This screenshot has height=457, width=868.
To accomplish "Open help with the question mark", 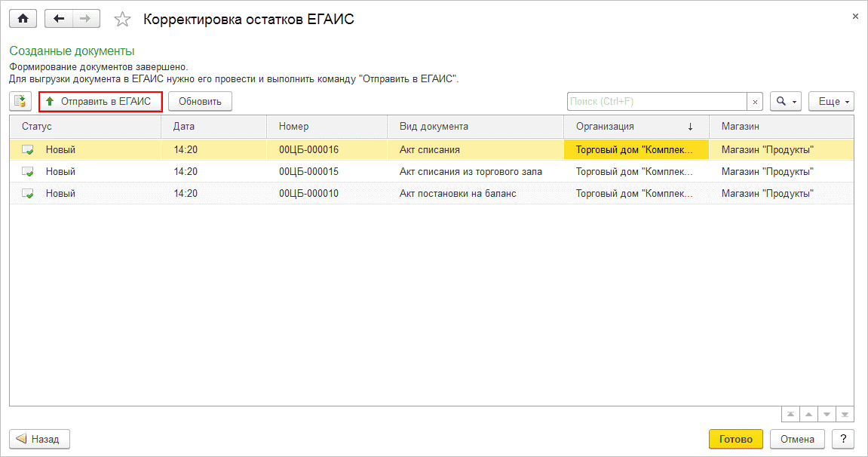I will coord(843,439).
